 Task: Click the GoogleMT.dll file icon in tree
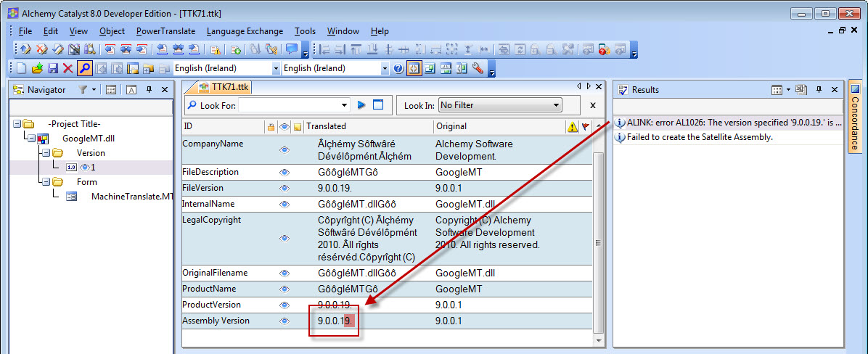42,139
